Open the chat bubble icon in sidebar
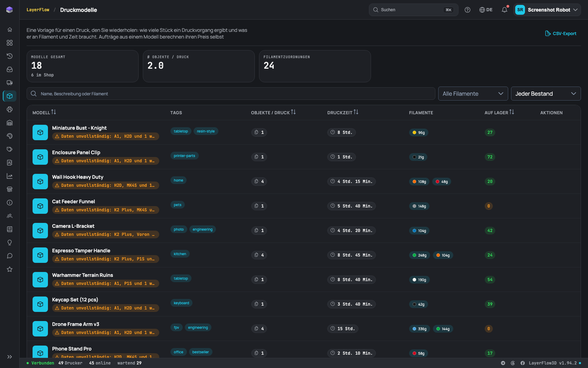 click(x=9, y=256)
